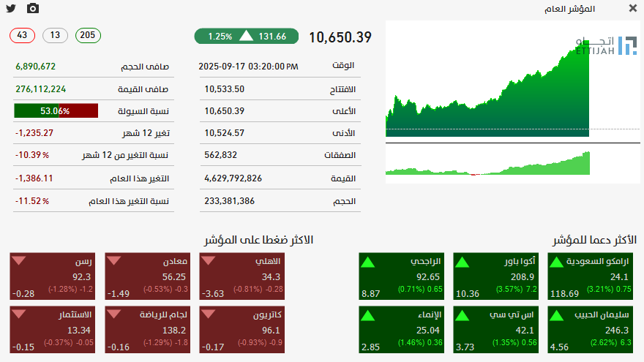Click the green up arrow on Aramco tile
The image size is (644, 362).
556,263
